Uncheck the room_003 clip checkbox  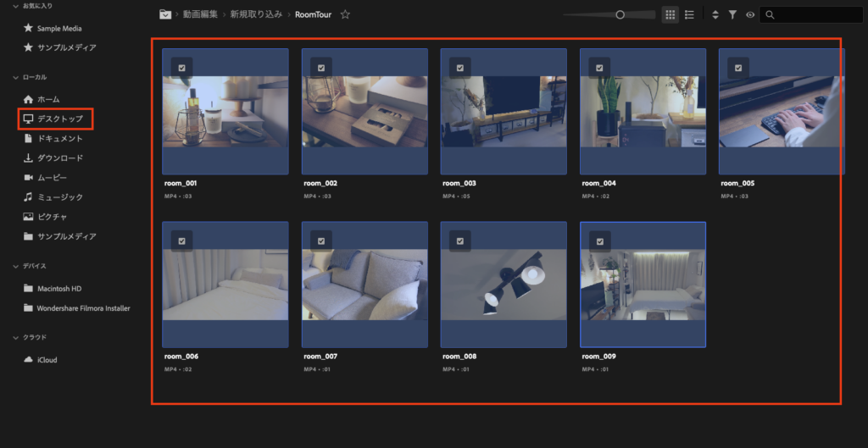tap(460, 68)
